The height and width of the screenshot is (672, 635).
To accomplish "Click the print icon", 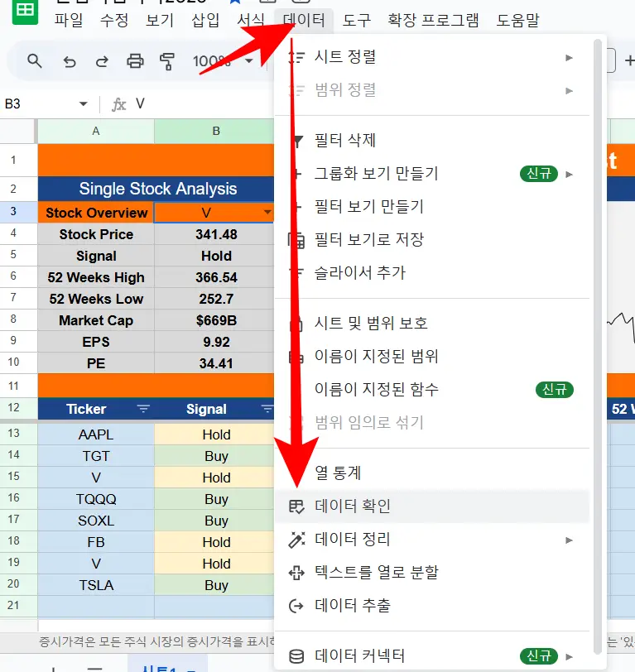I will 135,61.
